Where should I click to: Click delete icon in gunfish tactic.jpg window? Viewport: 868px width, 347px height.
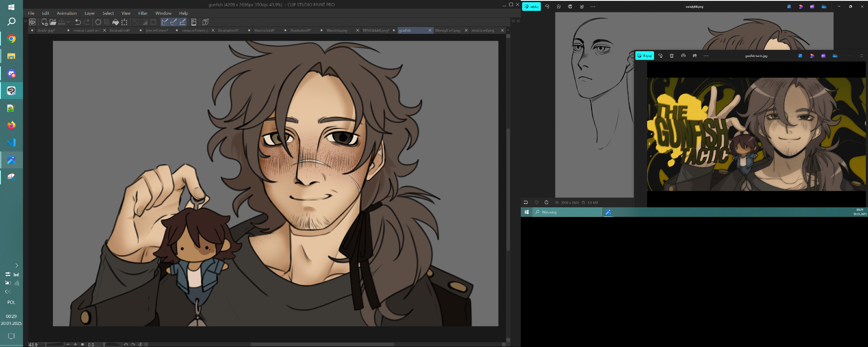pyautogui.click(x=672, y=56)
